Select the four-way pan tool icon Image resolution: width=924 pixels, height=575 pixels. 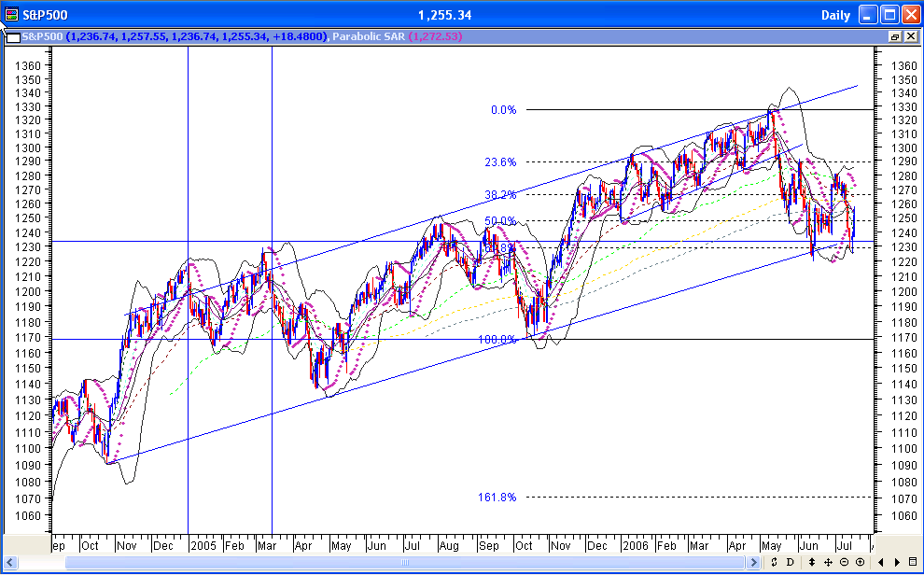pyautogui.click(x=828, y=562)
